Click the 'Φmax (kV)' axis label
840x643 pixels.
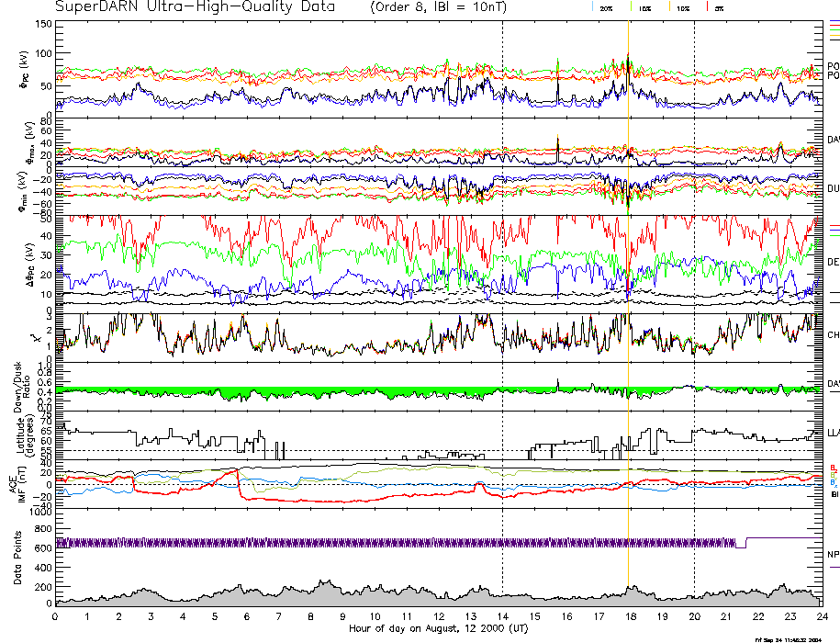(30, 142)
